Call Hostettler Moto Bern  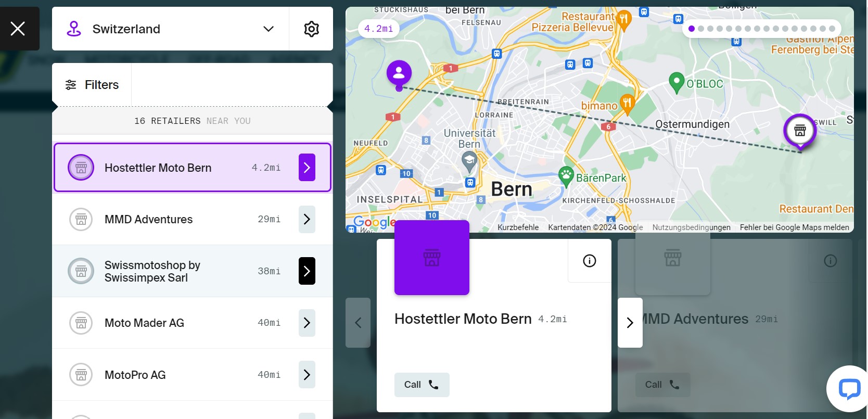click(422, 385)
